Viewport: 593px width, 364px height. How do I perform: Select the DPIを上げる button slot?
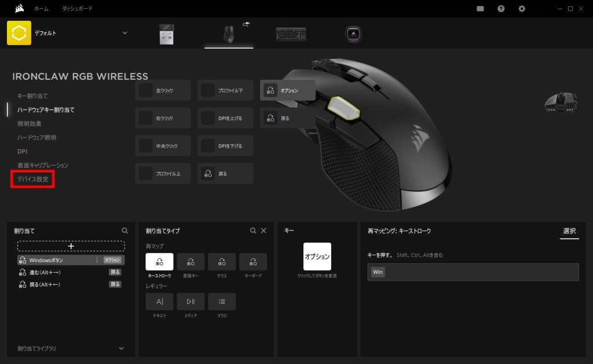(225, 118)
